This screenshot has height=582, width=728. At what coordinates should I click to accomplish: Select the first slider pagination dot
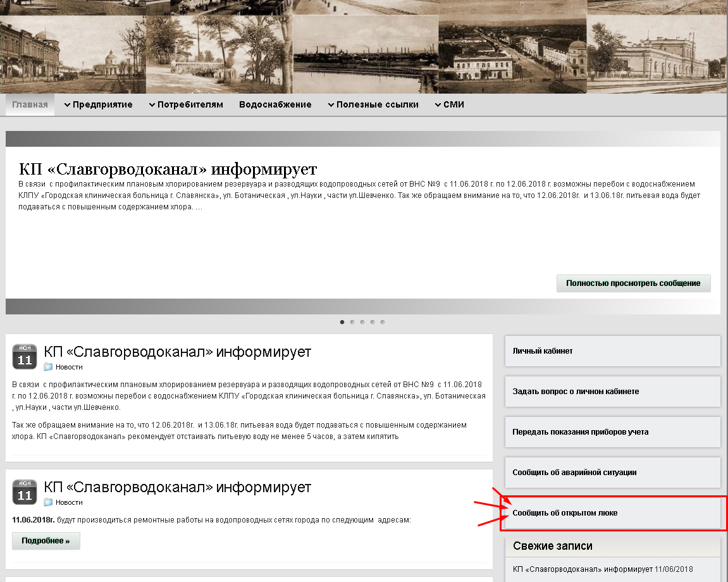pyautogui.click(x=342, y=322)
